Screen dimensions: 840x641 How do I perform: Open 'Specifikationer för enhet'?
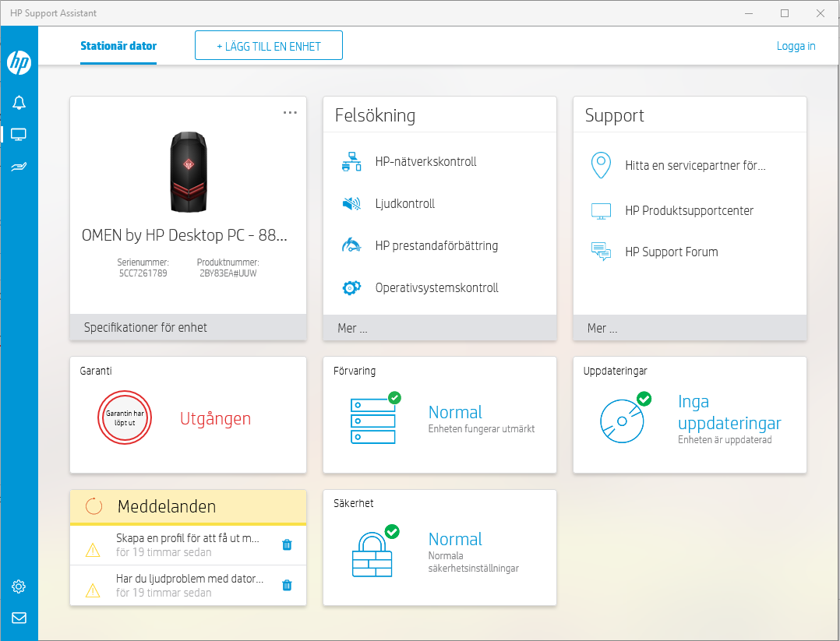tap(145, 327)
